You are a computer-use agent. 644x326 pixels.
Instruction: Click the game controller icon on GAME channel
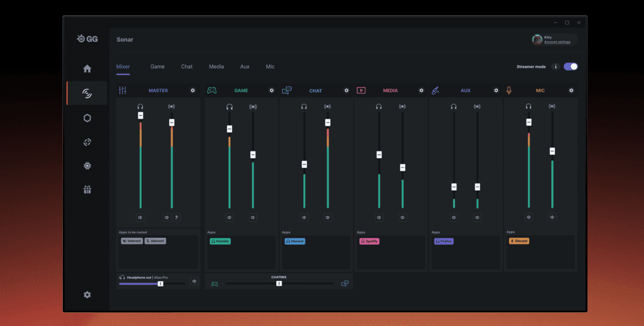tap(212, 90)
